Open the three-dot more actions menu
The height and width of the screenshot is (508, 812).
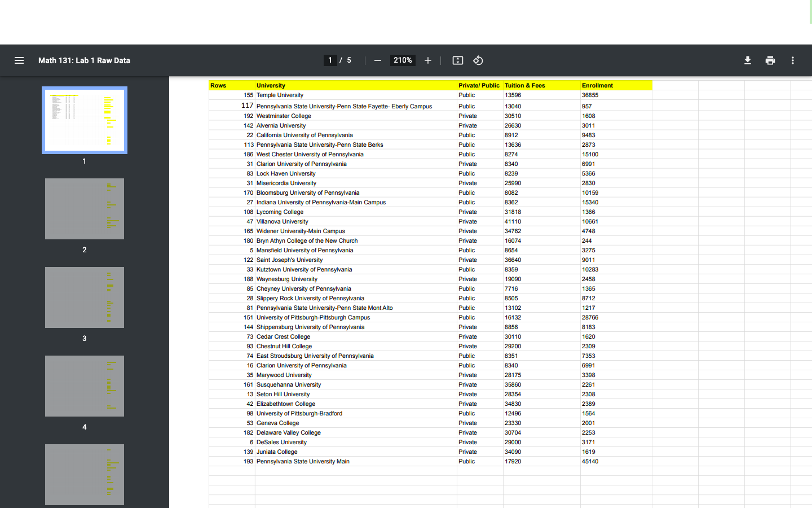coord(792,60)
